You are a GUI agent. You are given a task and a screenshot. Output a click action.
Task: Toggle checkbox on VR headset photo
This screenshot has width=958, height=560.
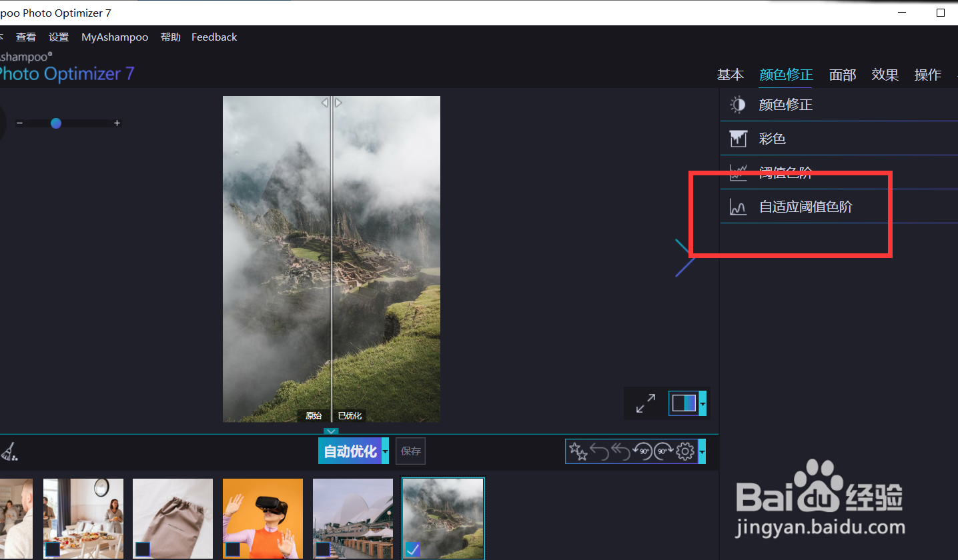(x=232, y=549)
